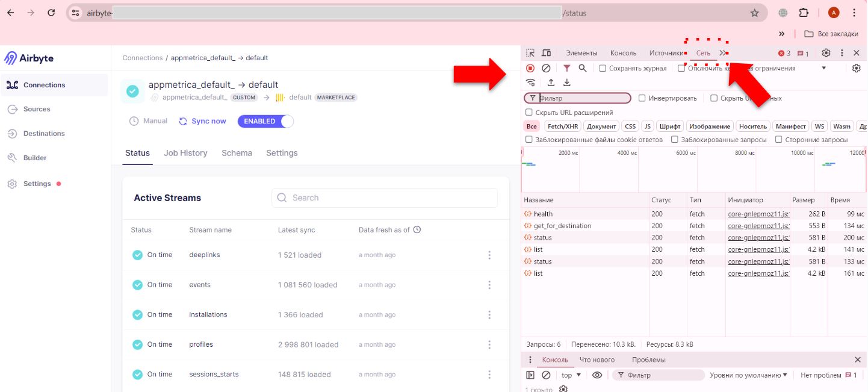The image size is (868, 392).
Task: Click the issues counter showing 1 in the top DevTools bar
Action: [803, 53]
